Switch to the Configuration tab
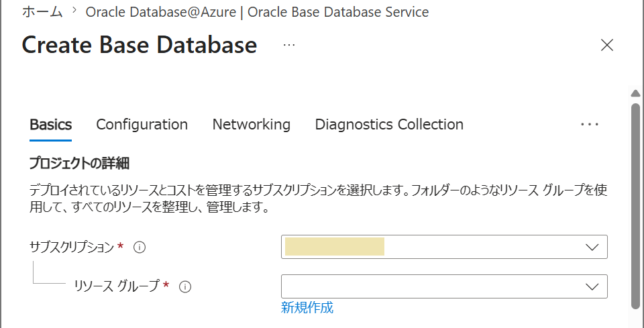The image size is (644, 328). (142, 124)
